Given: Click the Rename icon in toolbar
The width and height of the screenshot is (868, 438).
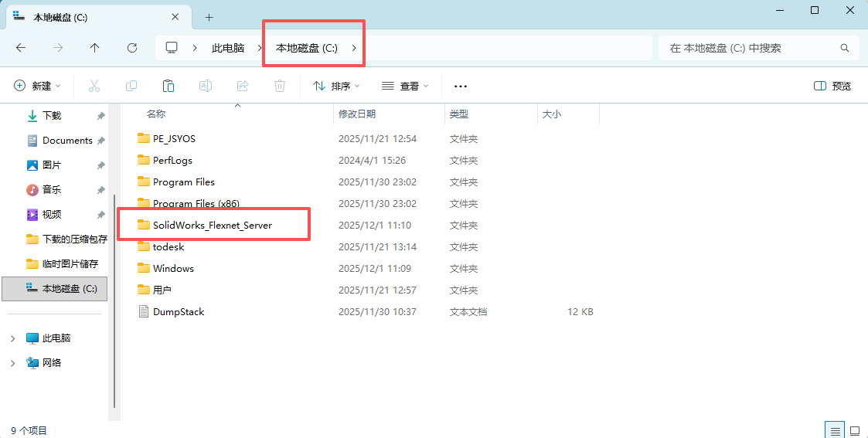Looking at the screenshot, I should [x=206, y=86].
